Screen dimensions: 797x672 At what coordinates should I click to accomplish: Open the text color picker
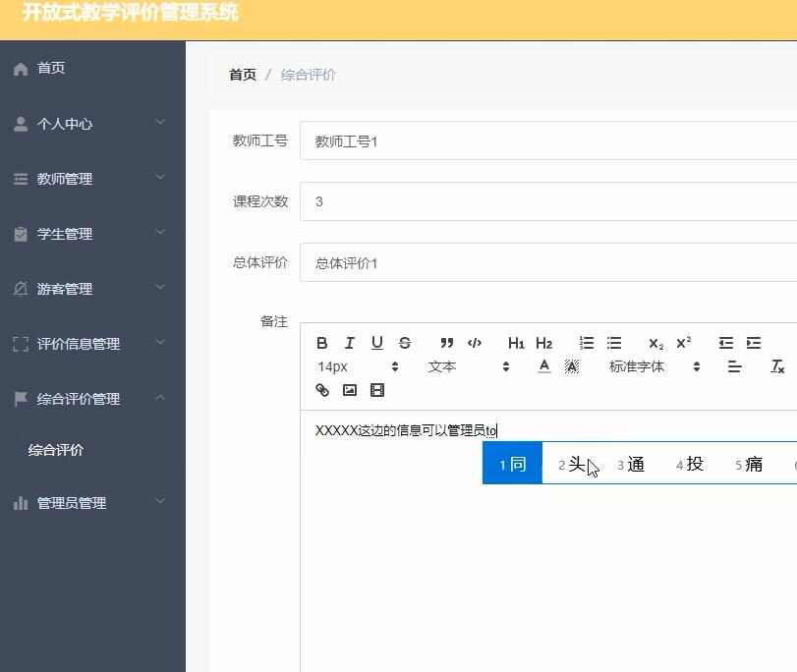(543, 365)
